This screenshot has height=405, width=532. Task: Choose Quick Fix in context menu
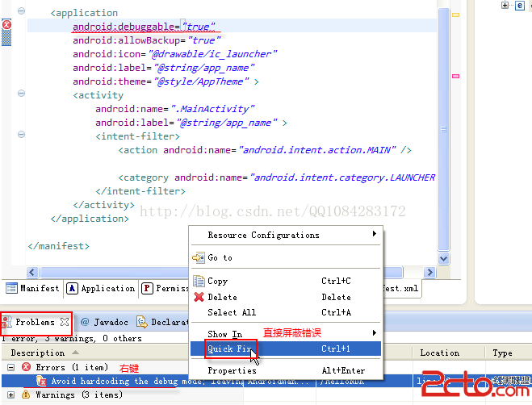pyautogui.click(x=285, y=349)
